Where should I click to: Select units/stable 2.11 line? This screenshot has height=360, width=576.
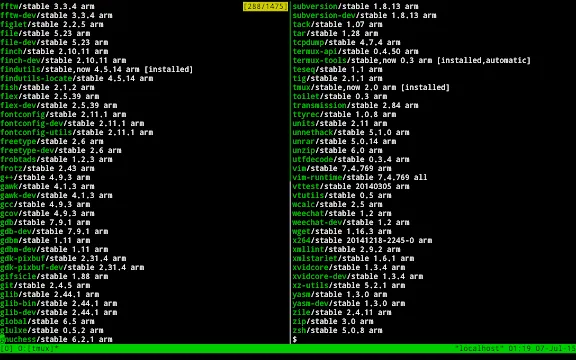point(339,123)
